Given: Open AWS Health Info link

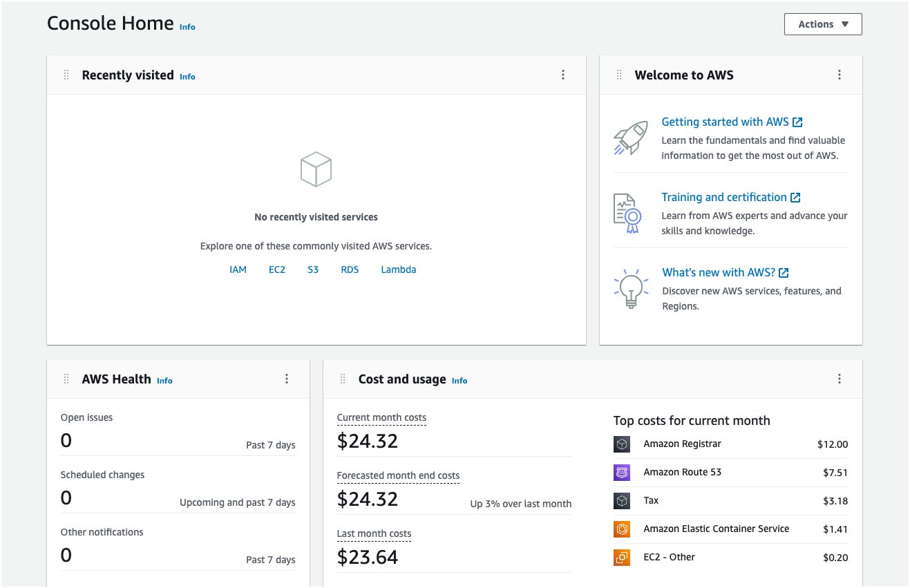Looking at the screenshot, I should [164, 381].
